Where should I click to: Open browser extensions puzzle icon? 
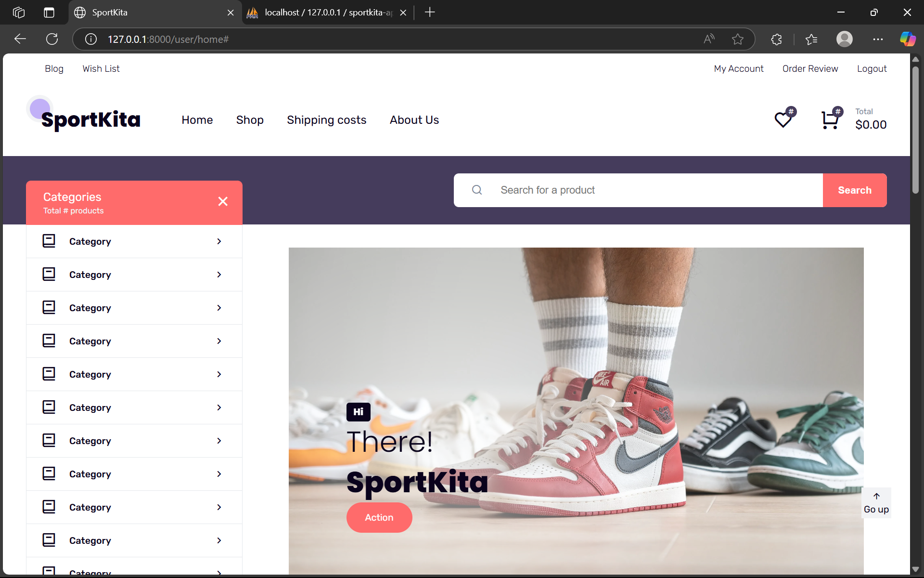(776, 39)
